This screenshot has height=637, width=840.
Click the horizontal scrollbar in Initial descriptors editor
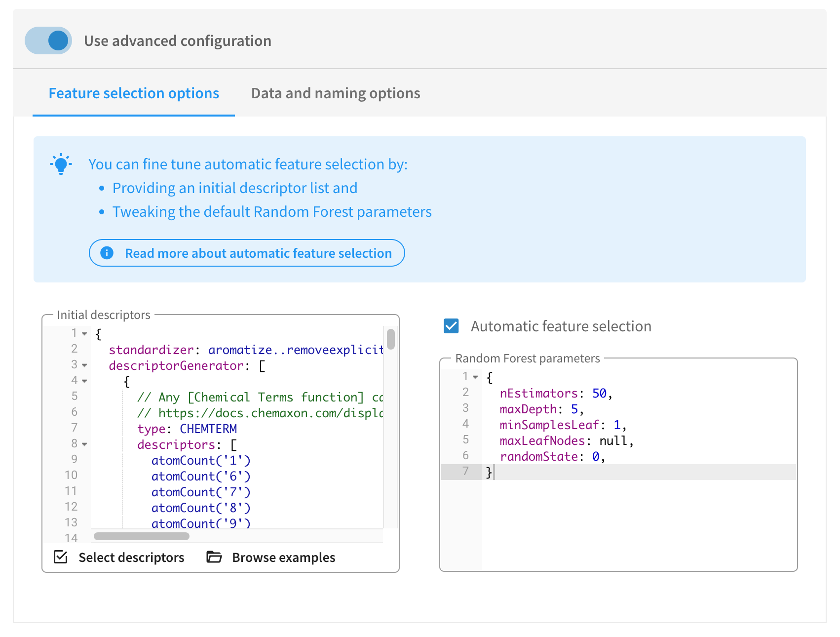[x=142, y=536]
